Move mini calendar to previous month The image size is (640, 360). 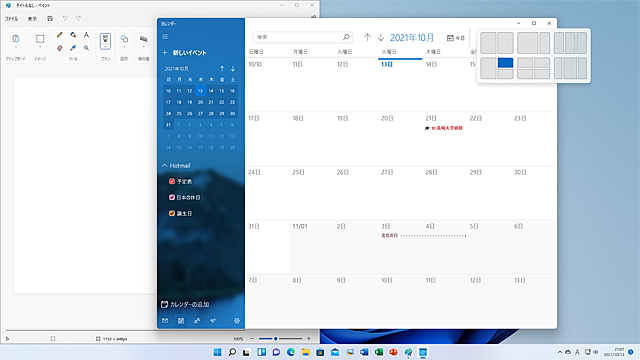[x=222, y=69]
